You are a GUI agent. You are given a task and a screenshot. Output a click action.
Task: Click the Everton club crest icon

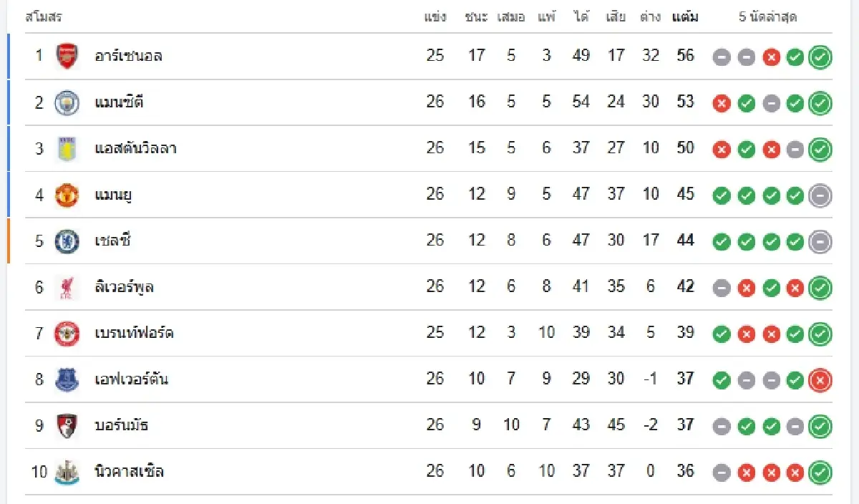[x=67, y=379]
